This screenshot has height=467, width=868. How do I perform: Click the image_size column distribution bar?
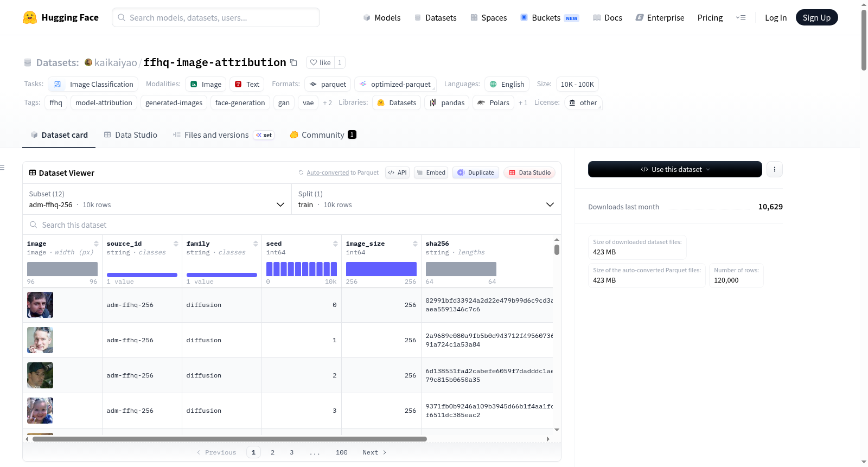(x=381, y=269)
